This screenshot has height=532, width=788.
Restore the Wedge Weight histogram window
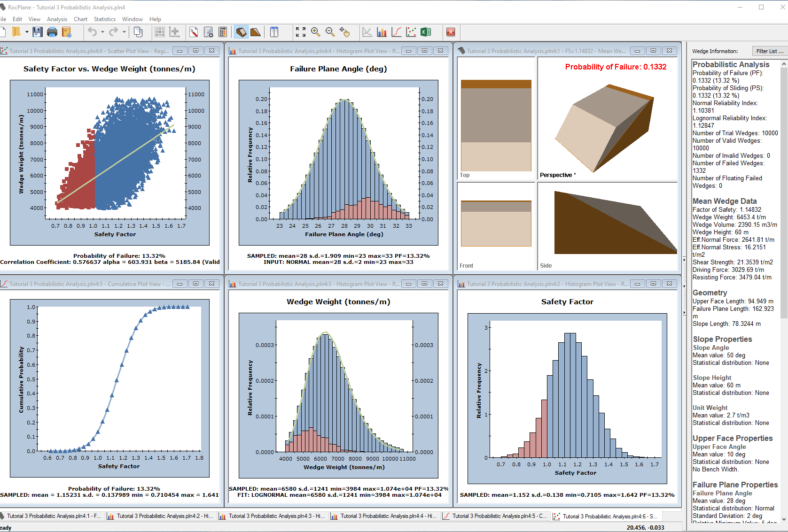click(x=424, y=284)
